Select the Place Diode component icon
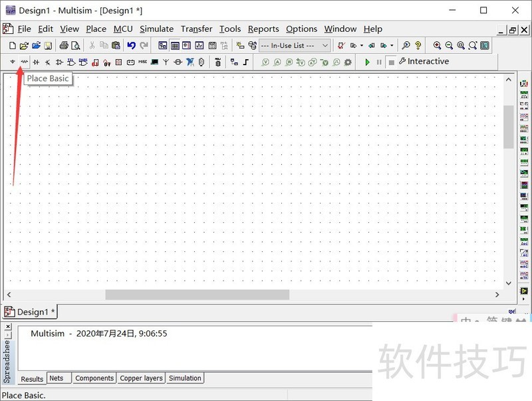Image resolution: width=532 pixels, height=401 pixels. click(x=37, y=62)
